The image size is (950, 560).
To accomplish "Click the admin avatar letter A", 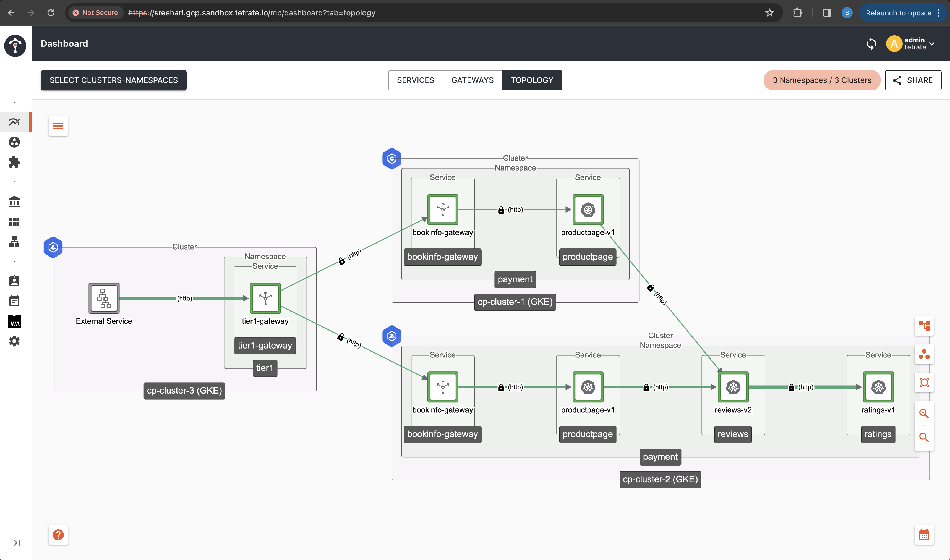I will pos(894,44).
